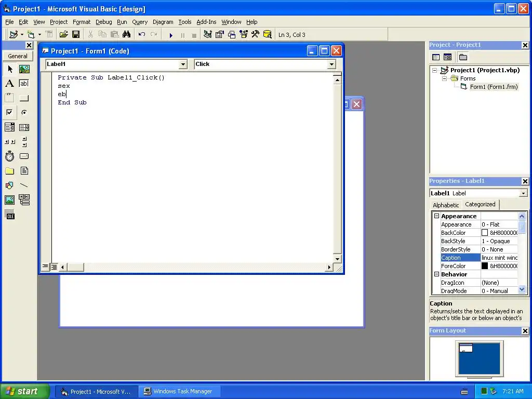532x399 pixels.
Task: Switch to the Categorized properties tab
Action: pyautogui.click(x=480, y=204)
